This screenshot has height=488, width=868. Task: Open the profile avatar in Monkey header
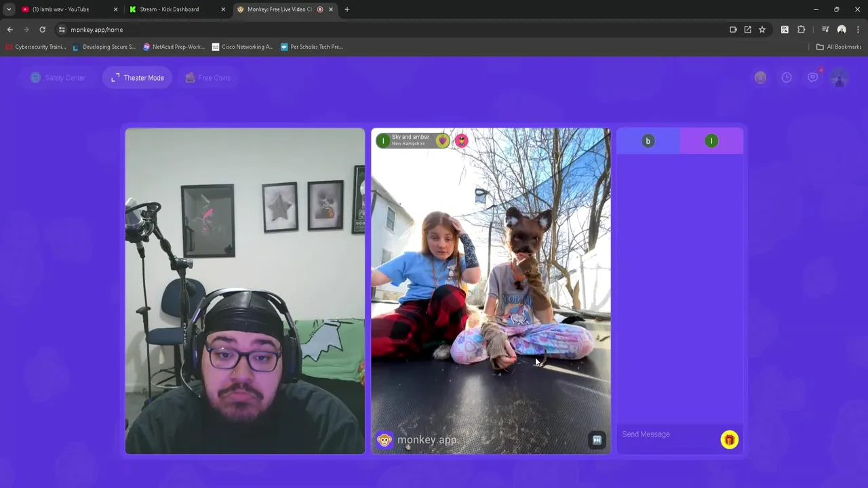pyautogui.click(x=840, y=77)
